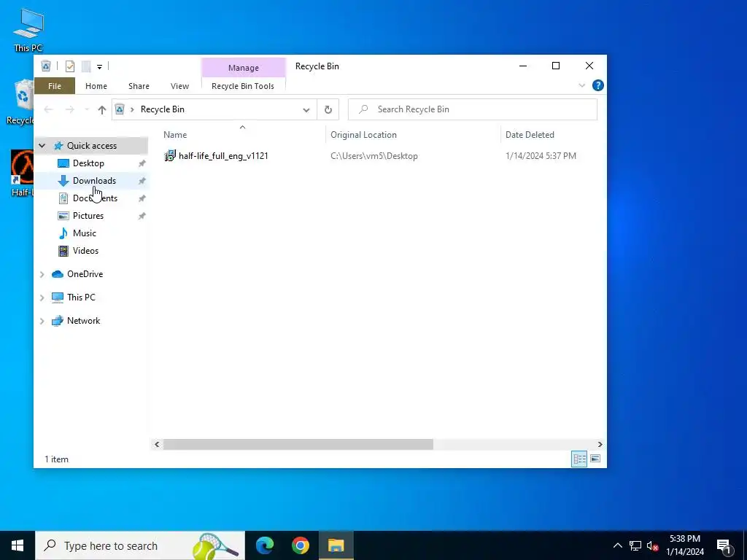Switch to the Share ribbon tab
Viewport: 747px width, 560px height.
pos(139,86)
